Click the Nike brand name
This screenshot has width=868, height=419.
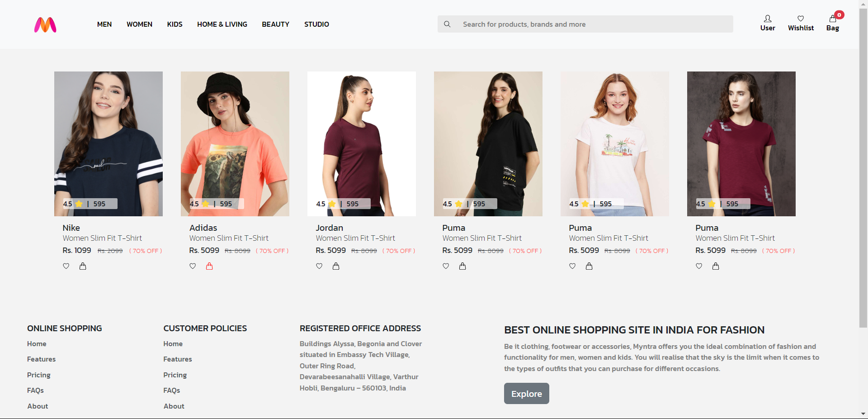[x=71, y=228]
